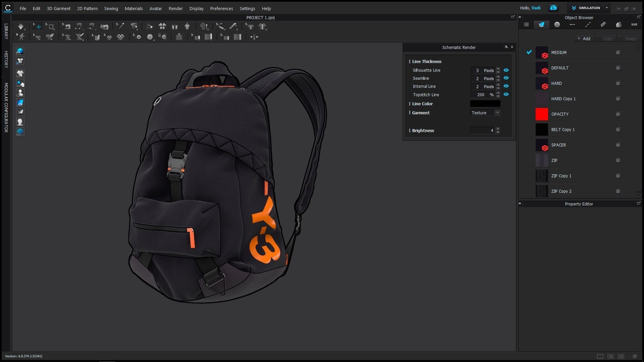This screenshot has height=362, width=644.
Task: Toggle Silhouette Line visibility eye
Action: pos(506,70)
